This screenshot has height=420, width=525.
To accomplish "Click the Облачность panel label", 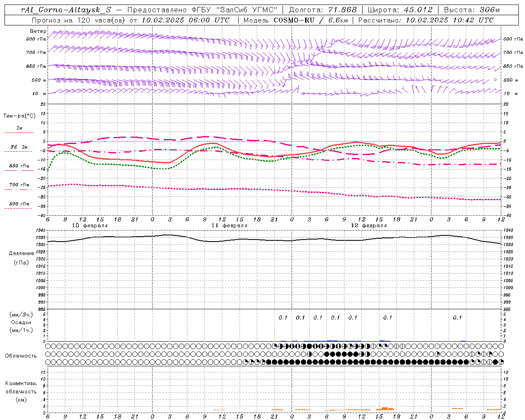I will pos(21,356).
